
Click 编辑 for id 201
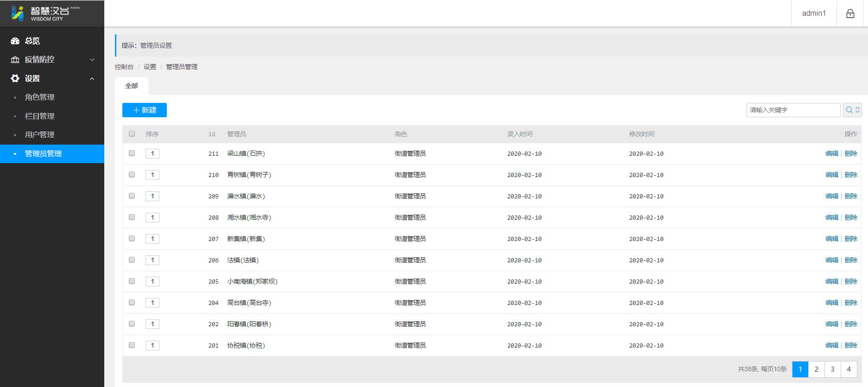pyautogui.click(x=832, y=345)
